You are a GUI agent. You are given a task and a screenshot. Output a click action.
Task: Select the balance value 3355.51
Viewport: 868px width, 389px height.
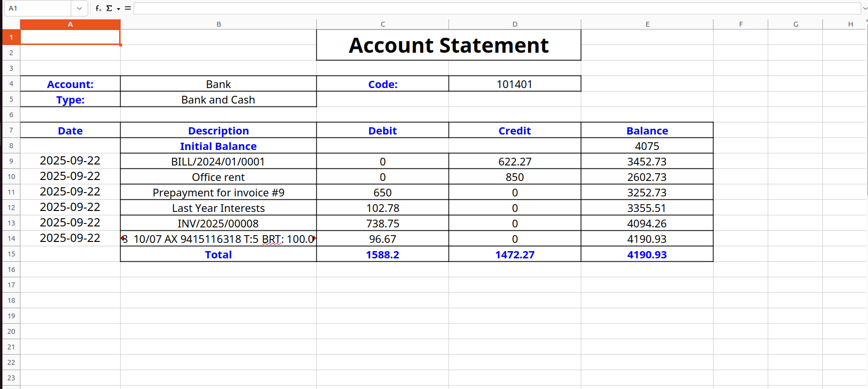(647, 208)
